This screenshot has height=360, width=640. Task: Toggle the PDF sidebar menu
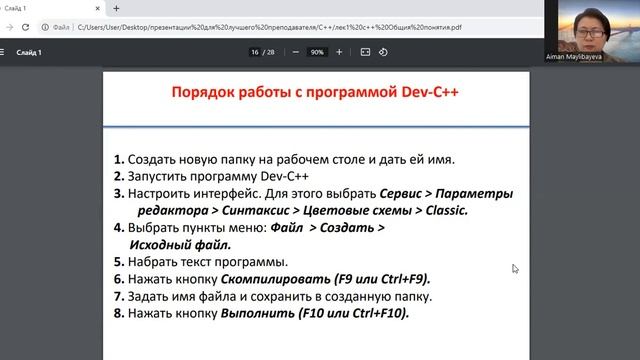coord(2,52)
